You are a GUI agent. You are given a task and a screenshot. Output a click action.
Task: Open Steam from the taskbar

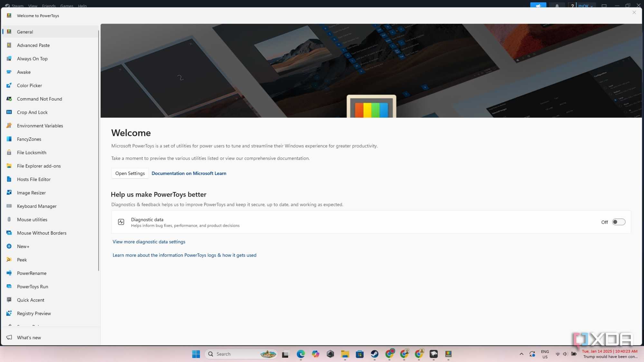click(374, 354)
